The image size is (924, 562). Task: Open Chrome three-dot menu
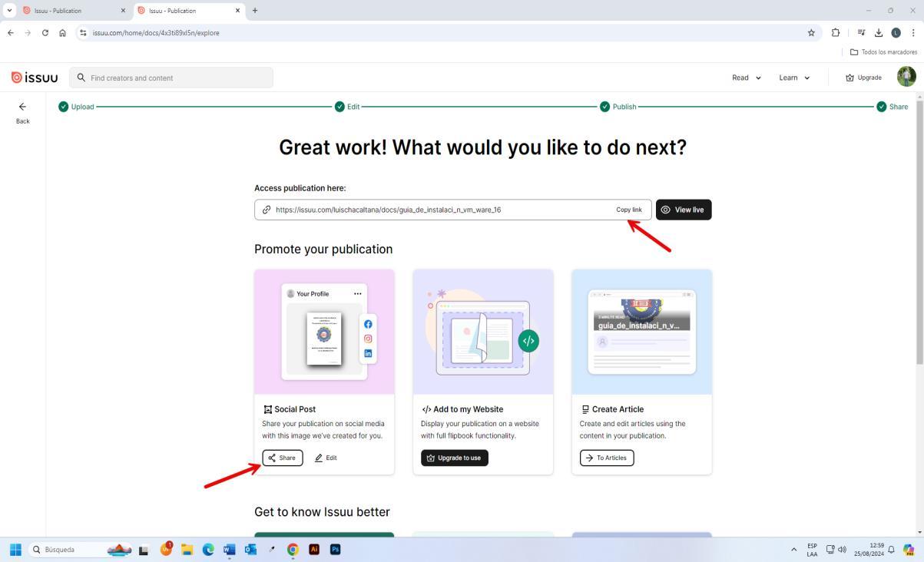[x=913, y=33]
